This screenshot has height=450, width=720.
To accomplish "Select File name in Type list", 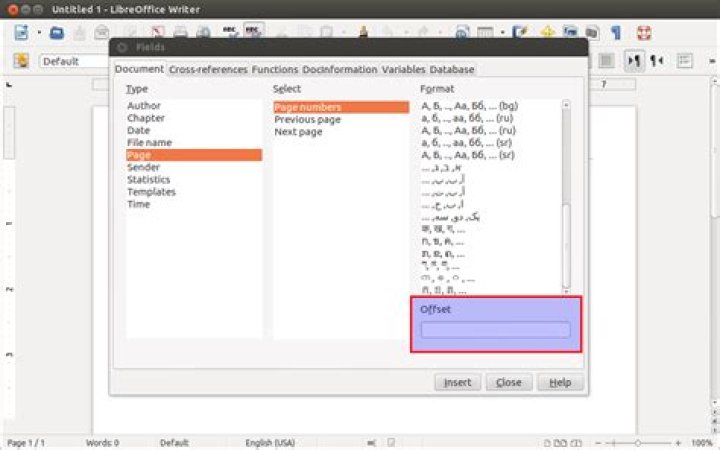I will pyautogui.click(x=194, y=143).
